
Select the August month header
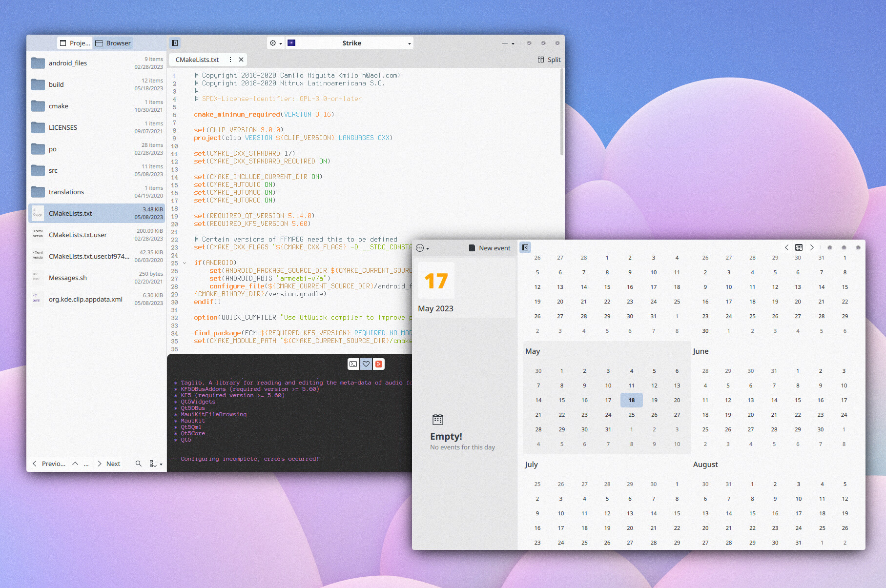pos(705,465)
